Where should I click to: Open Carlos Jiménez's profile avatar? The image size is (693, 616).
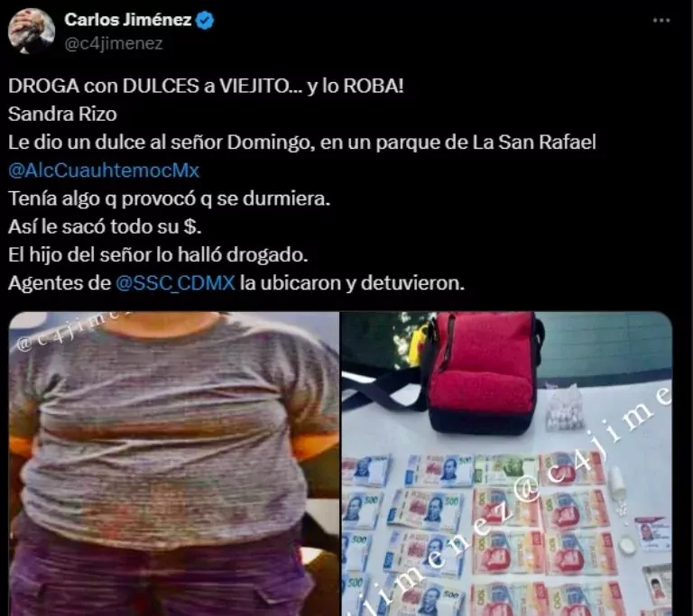(x=32, y=31)
